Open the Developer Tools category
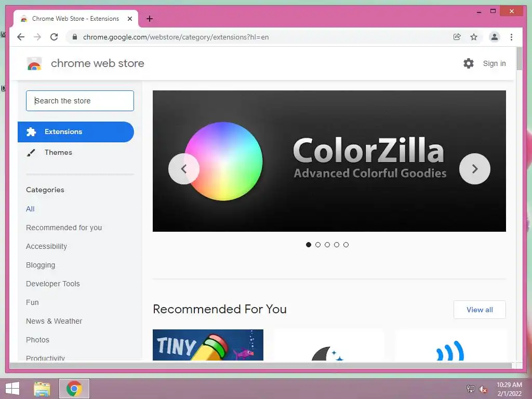 click(53, 284)
